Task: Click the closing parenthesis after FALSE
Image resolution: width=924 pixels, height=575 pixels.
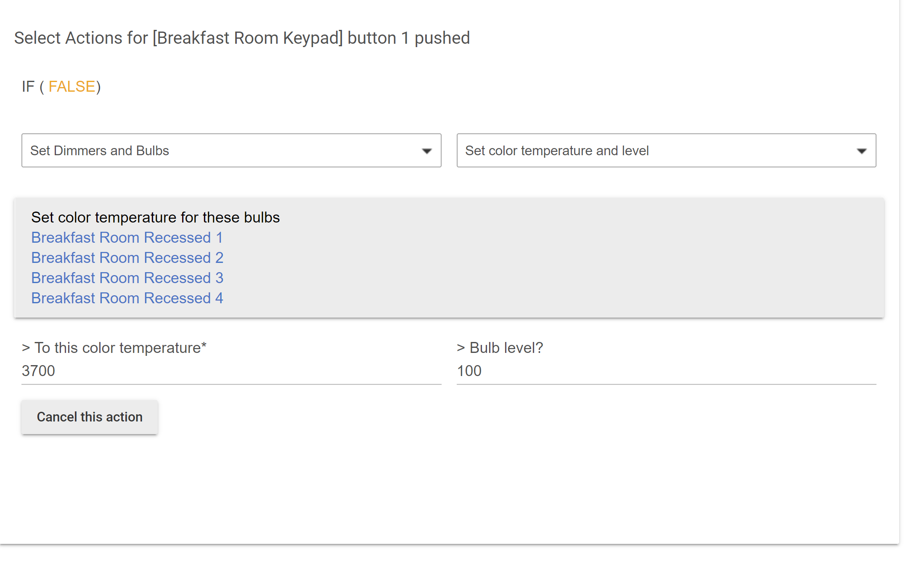Action: click(x=98, y=87)
